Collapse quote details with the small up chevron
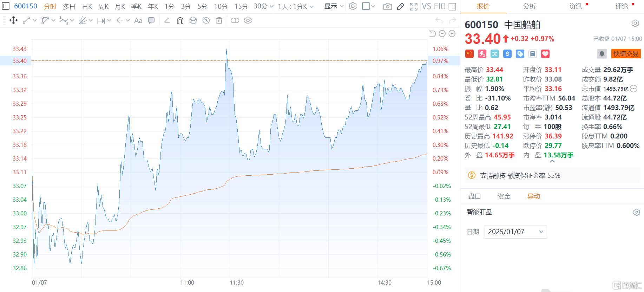 coord(552,162)
